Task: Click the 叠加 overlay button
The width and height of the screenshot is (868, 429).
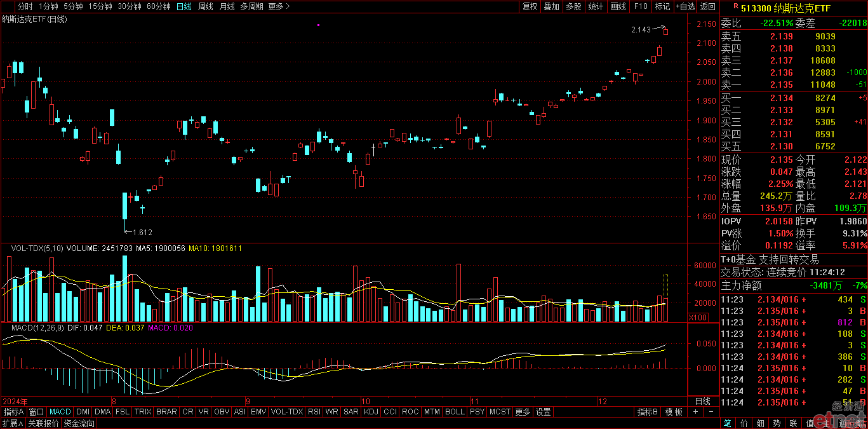Action: [552, 6]
